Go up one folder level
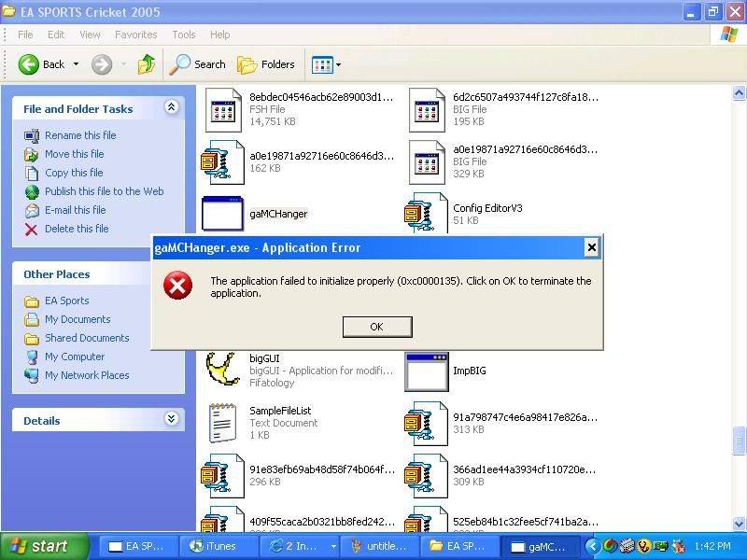Viewport: 747px width, 560px height. pos(147,64)
